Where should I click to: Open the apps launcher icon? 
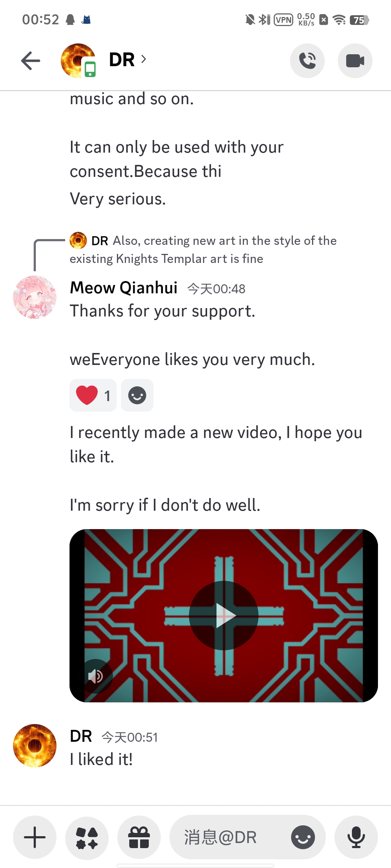87,837
